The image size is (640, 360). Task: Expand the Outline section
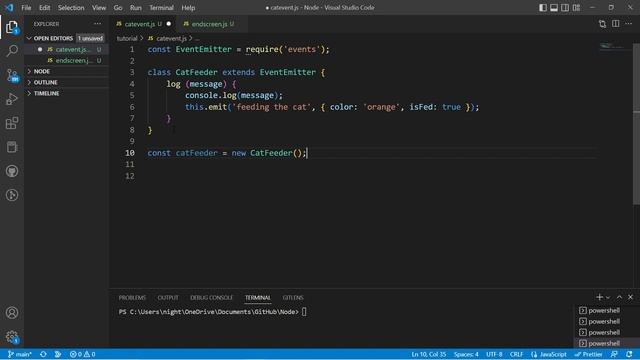[x=67, y=82]
